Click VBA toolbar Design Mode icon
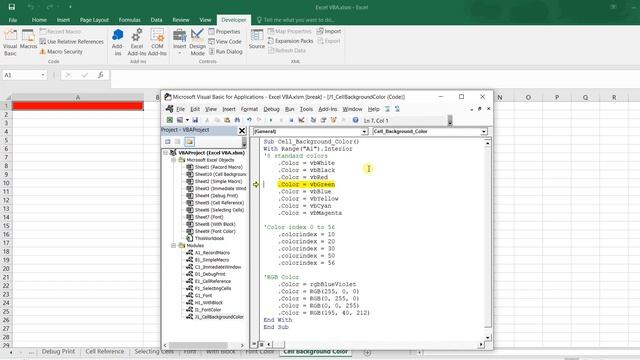This screenshot has width=640, height=360. 301,120
